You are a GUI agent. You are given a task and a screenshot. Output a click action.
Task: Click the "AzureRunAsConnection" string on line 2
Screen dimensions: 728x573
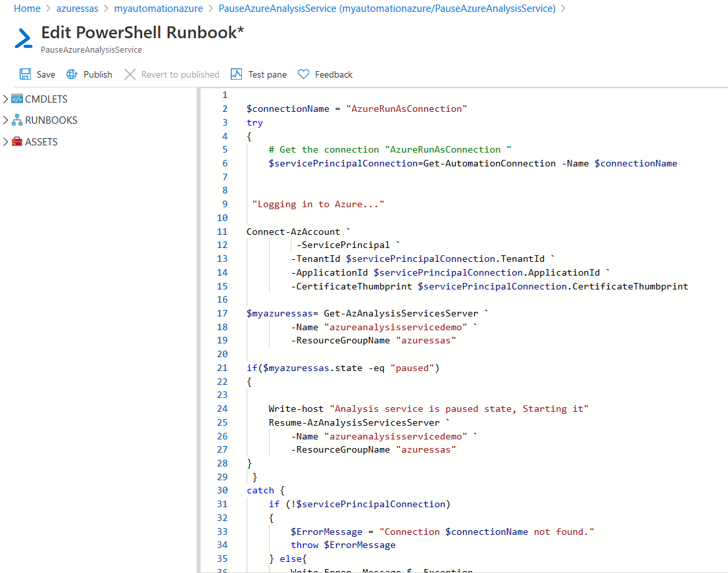pyautogui.click(x=406, y=109)
